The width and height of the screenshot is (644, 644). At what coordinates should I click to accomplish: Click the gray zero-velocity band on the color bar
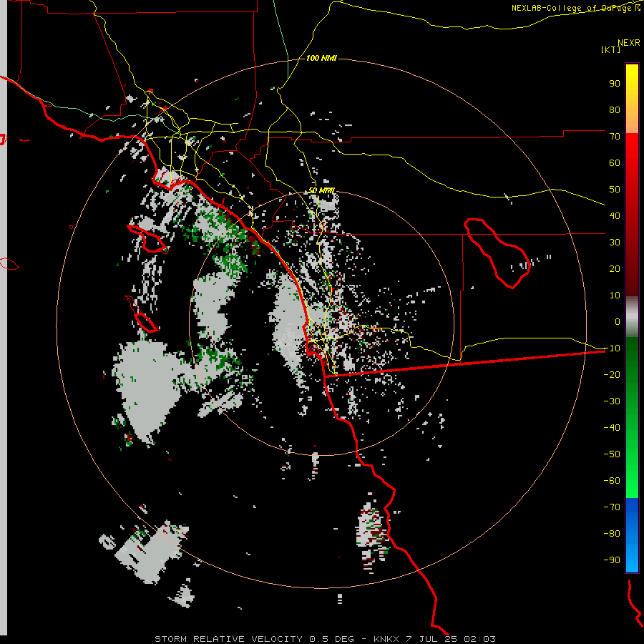[x=632, y=317]
